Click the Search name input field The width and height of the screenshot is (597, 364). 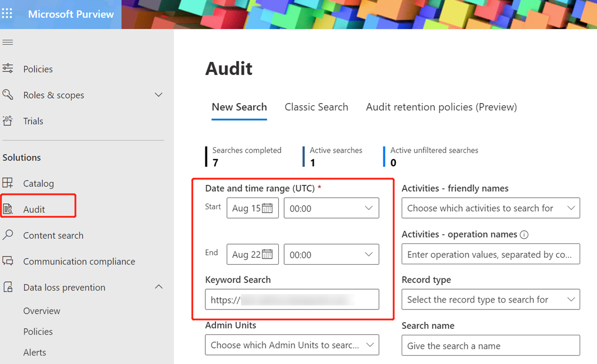(490, 346)
